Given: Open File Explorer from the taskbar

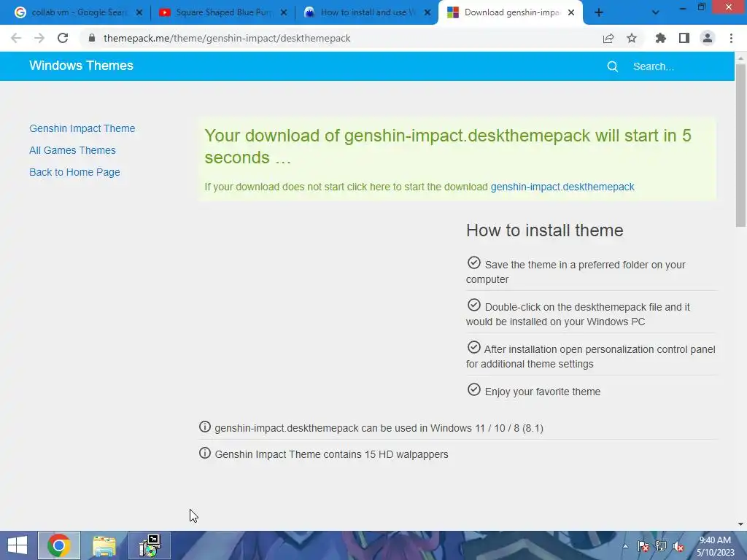Looking at the screenshot, I should pyautogui.click(x=104, y=545).
